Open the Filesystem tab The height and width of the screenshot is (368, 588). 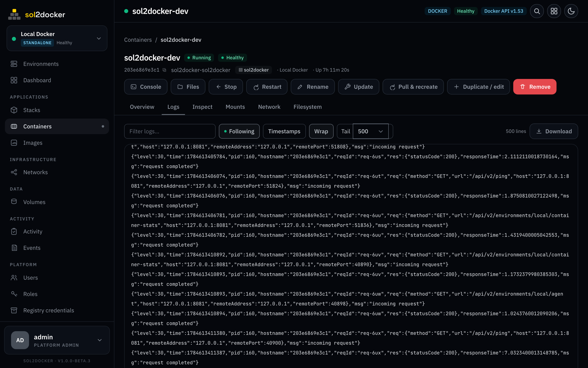point(308,107)
